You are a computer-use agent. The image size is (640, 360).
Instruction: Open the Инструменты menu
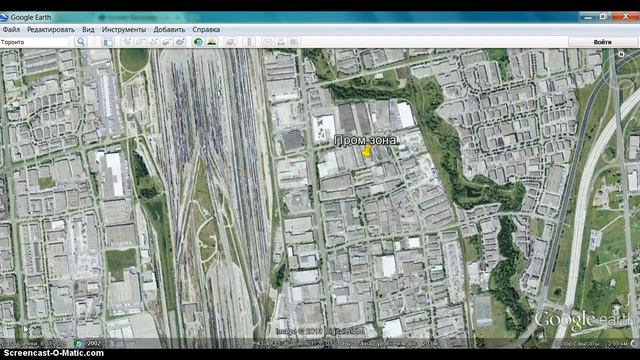[x=124, y=29]
